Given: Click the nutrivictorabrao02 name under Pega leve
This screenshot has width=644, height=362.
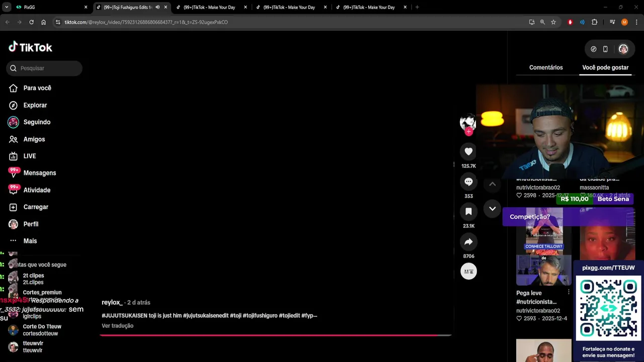Looking at the screenshot, I should tap(538, 311).
